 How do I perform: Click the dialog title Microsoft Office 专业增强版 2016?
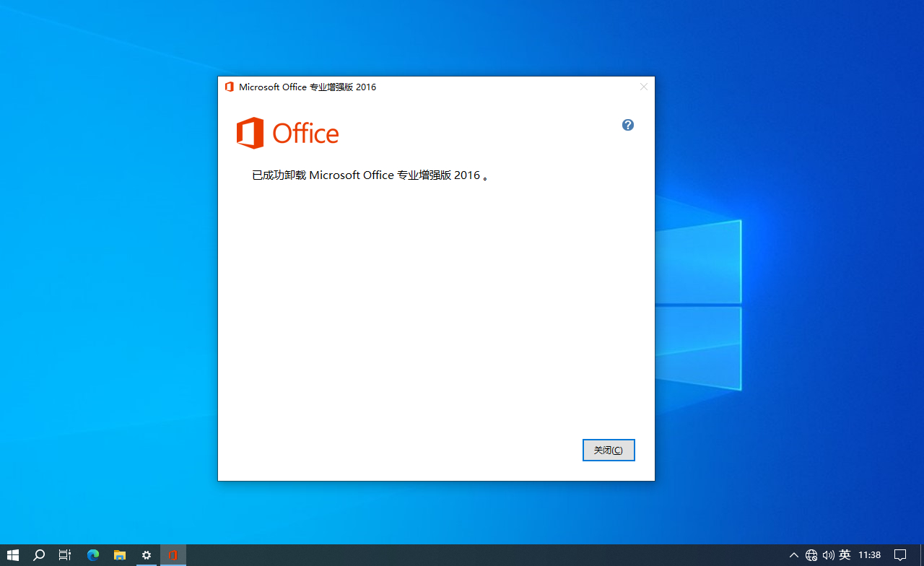(308, 87)
